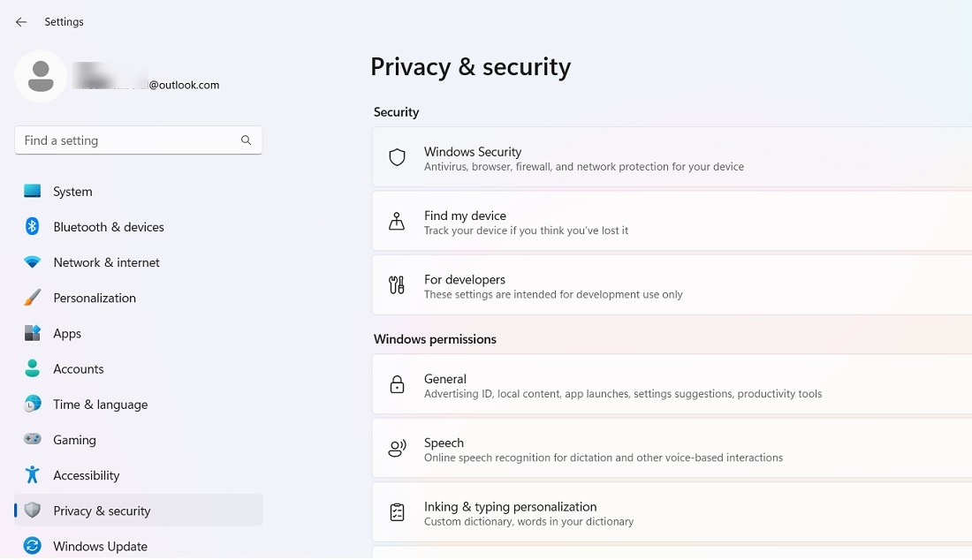Open Accessibility via its person icon
The height and width of the screenshot is (560, 972).
pyautogui.click(x=33, y=475)
